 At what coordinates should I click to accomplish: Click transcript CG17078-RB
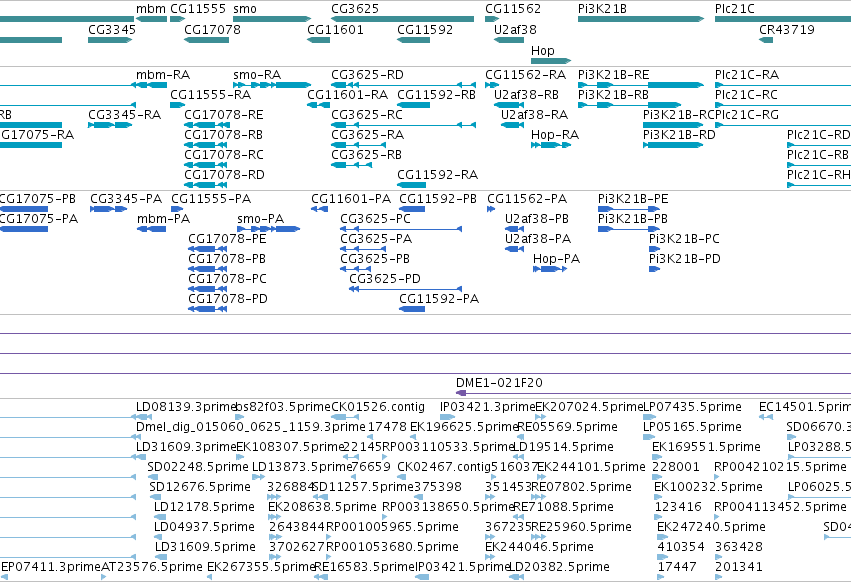coord(207,145)
